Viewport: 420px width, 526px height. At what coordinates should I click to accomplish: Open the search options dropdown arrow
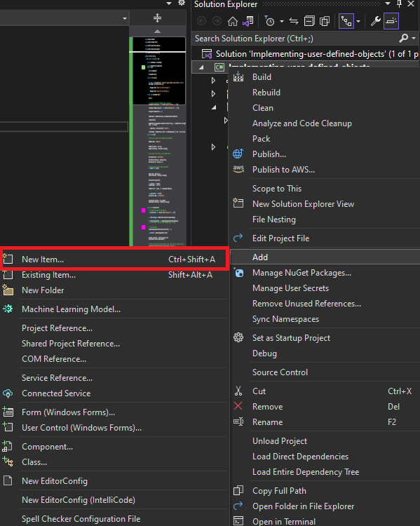click(x=414, y=39)
